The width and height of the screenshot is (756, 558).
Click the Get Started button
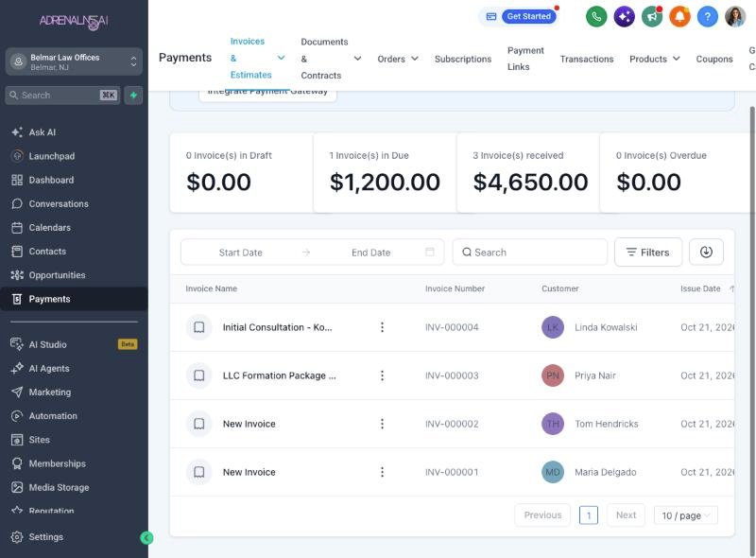pos(529,16)
